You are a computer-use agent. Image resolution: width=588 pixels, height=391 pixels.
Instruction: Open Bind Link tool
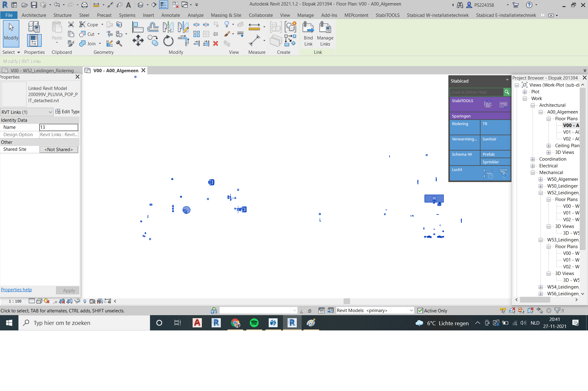coord(308,34)
